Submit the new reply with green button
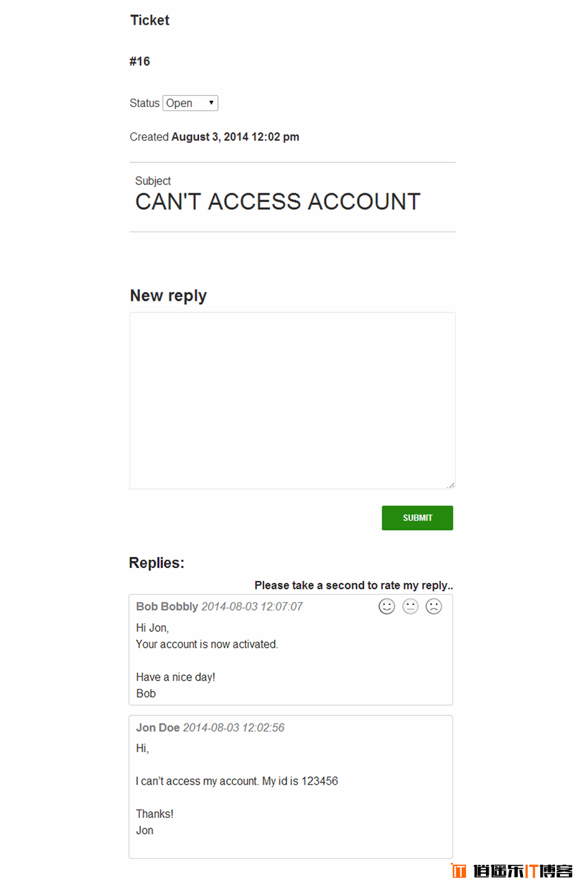 (x=417, y=518)
